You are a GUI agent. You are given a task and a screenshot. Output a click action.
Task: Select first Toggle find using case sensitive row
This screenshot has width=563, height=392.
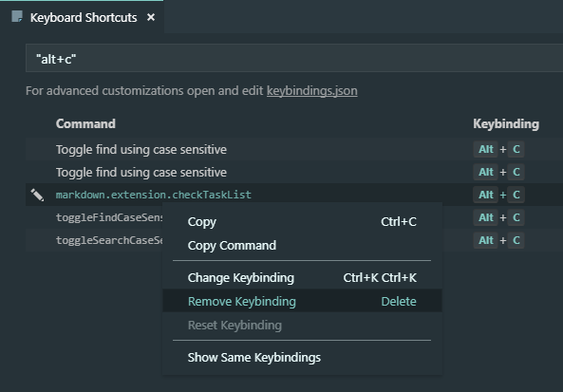(x=294, y=149)
